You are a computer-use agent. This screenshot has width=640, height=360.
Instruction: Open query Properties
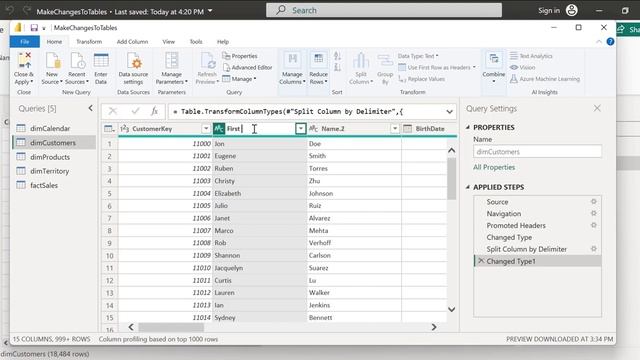point(240,56)
